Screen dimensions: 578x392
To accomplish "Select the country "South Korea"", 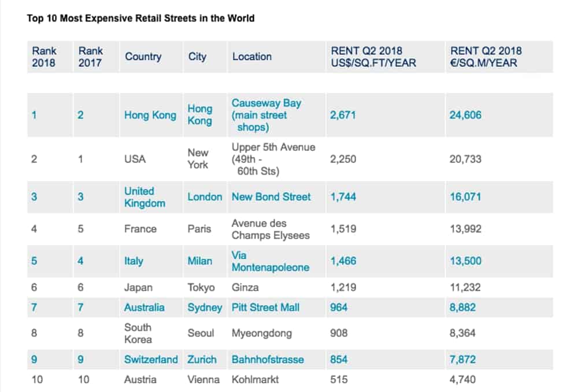I will 138,333.
